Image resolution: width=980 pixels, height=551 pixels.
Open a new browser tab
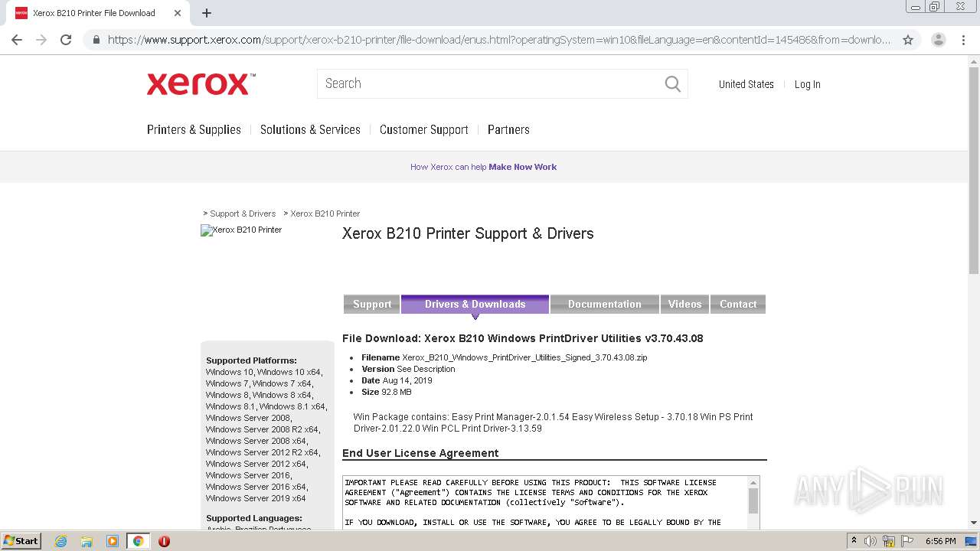point(207,13)
